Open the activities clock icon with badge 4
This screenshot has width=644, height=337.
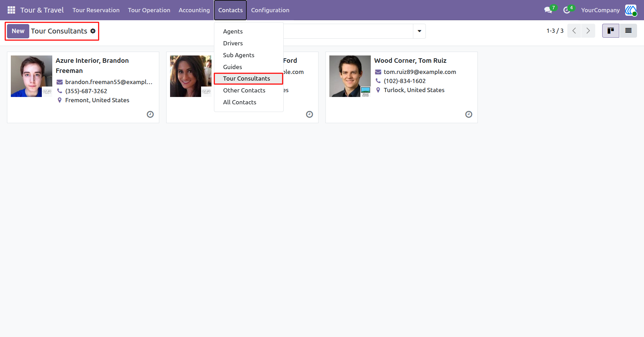pos(567,10)
